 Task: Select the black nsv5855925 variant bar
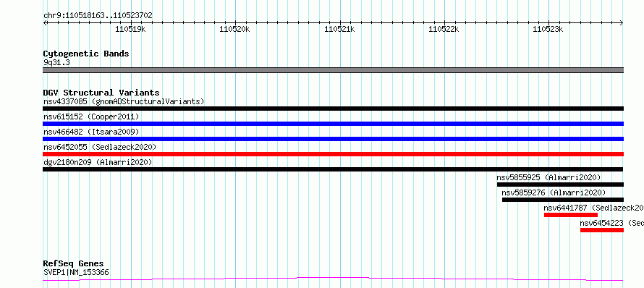(560, 185)
